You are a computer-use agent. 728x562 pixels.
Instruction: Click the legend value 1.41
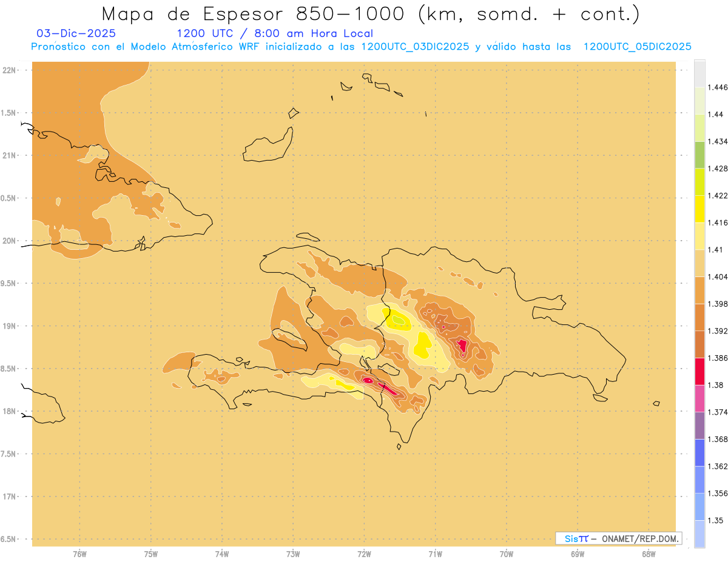[x=716, y=250]
